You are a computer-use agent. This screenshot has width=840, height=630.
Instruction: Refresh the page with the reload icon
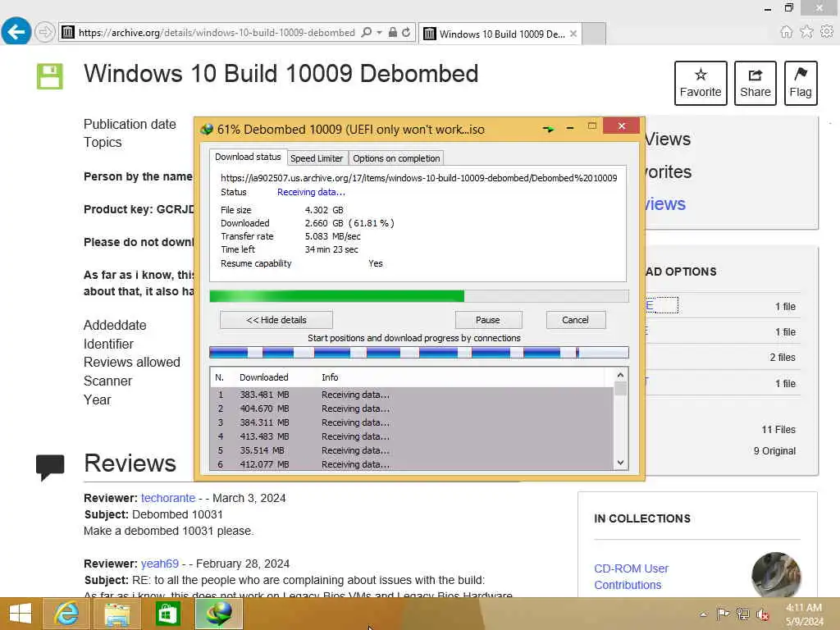click(x=406, y=32)
